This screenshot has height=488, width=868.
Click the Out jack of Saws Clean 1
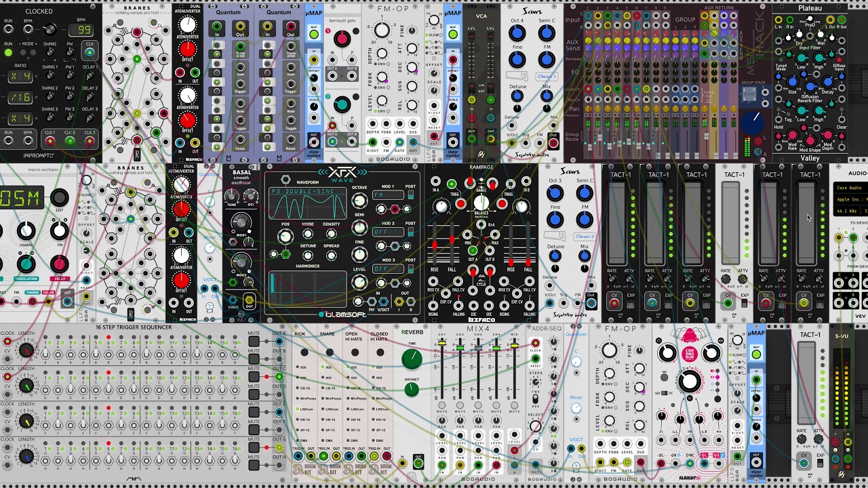coord(553,142)
